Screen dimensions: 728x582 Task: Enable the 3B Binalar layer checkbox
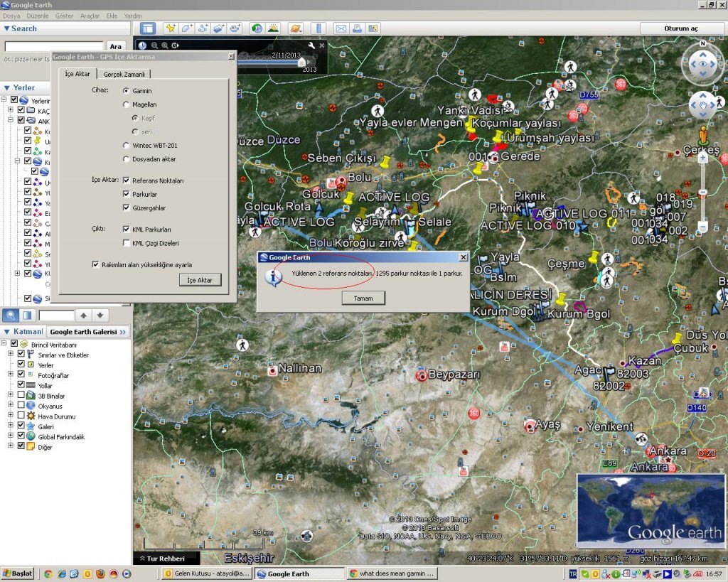click(21, 395)
